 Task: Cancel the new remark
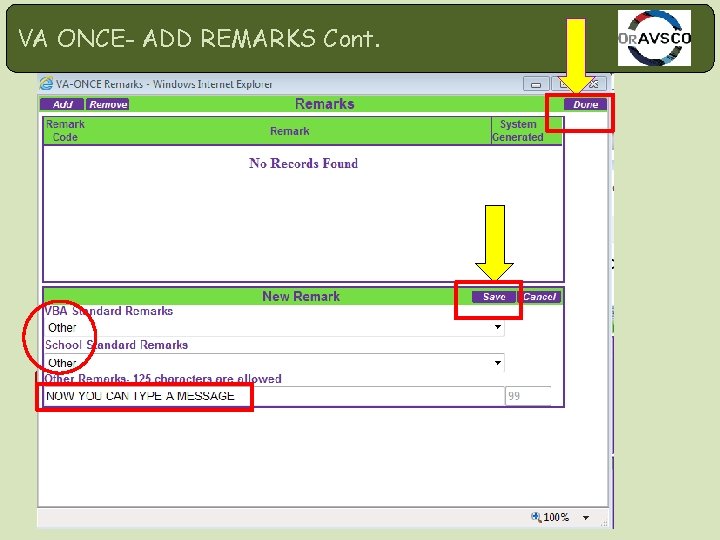(x=539, y=297)
